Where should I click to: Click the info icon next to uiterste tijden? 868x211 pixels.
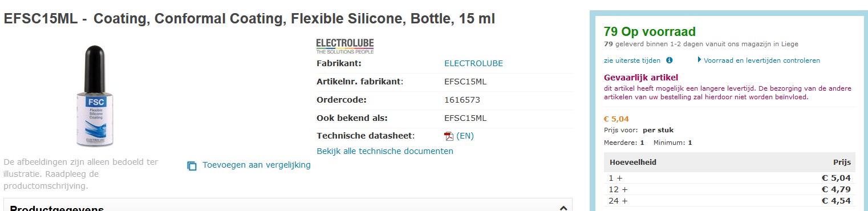[670, 60]
